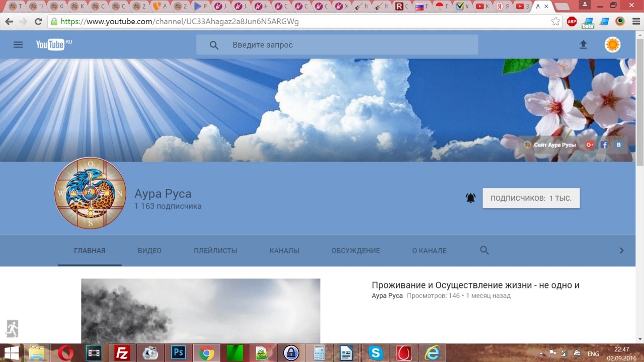The width and height of the screenshot is (644, 362).
Task: Open the ПЛЕЙЛИСТЫ tab
Action: (x=215, y=251)
